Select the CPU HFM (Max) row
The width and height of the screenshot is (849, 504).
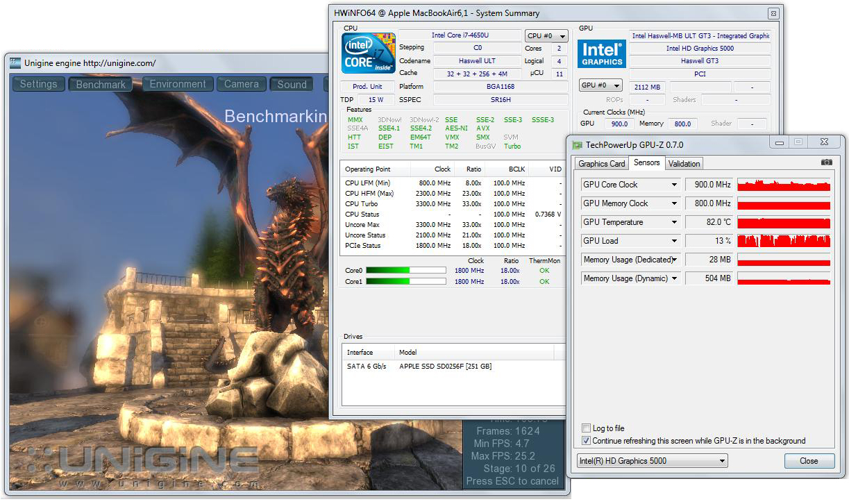(x=453, y=194)
